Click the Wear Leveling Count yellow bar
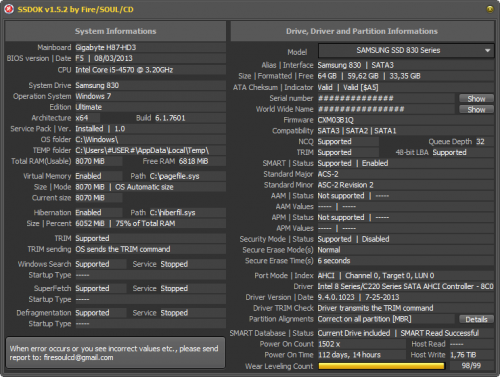 pos(381,366)
